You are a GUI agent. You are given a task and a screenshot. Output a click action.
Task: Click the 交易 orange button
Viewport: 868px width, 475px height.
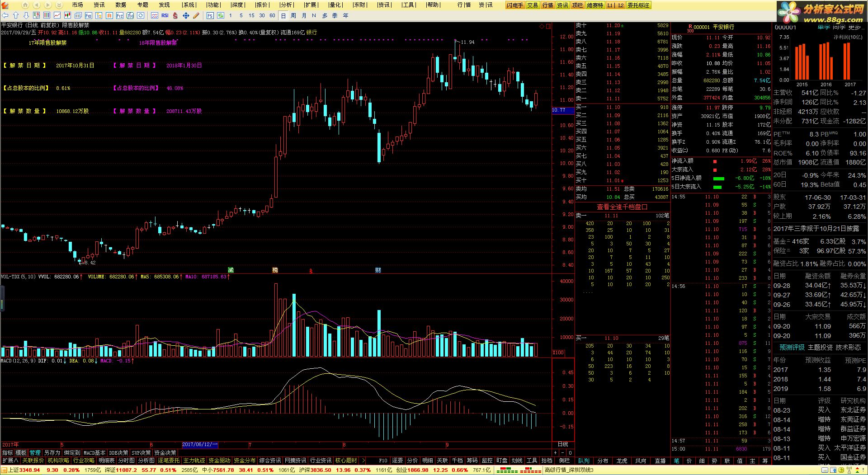coord(533,5)
